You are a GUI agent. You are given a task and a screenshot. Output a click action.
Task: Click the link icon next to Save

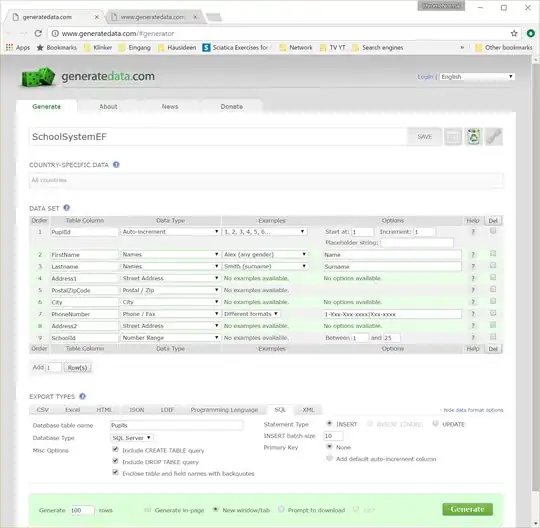(x=494, y=137)
